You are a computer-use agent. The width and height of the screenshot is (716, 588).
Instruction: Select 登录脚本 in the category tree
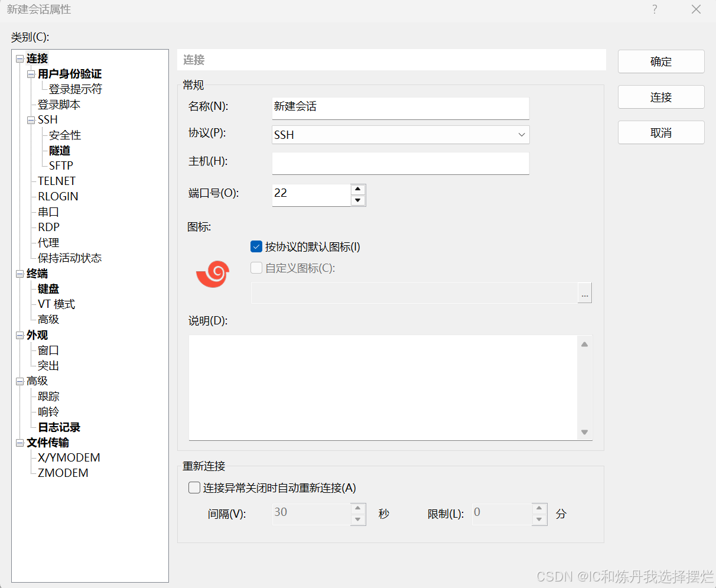tap(59, 105)
